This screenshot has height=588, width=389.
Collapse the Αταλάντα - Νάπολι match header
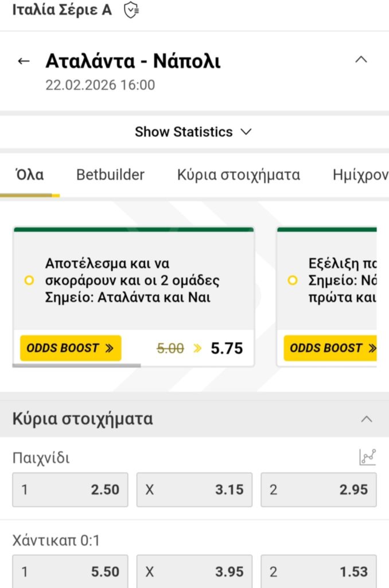(361, 59)
